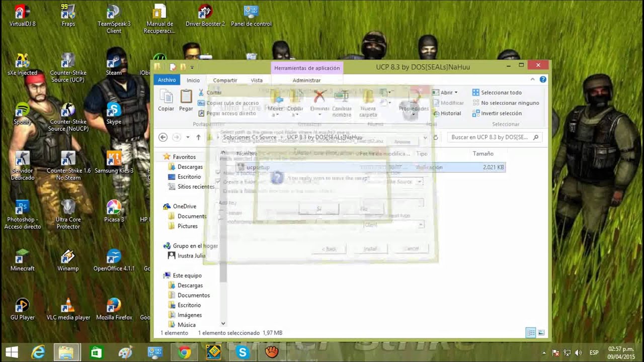
Task: Switch to the Compartir ribbon tab
Action: click(225, 80)
